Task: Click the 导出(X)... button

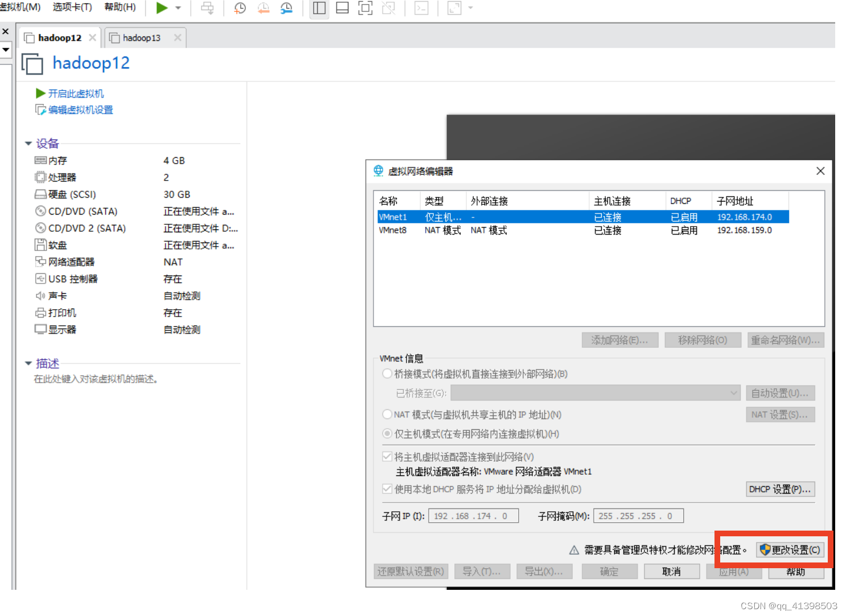Action: pos(544,571)
